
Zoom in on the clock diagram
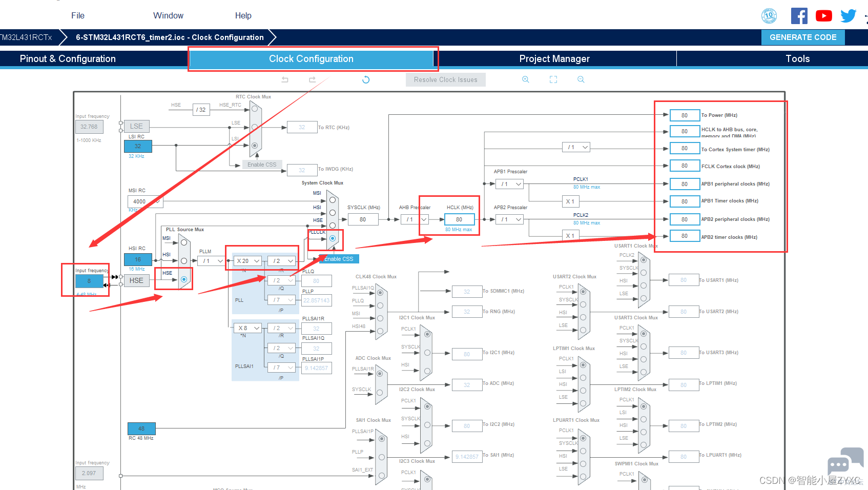pos(526,79)
